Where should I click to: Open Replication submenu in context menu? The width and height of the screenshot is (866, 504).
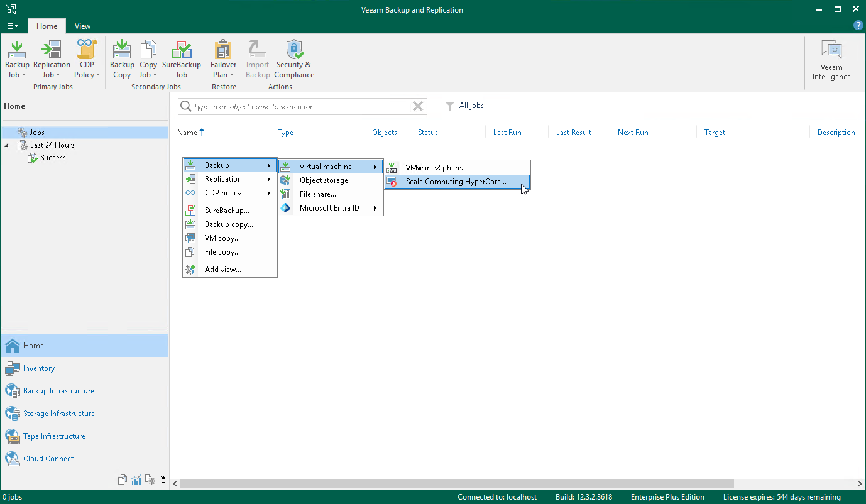(229, 179)
